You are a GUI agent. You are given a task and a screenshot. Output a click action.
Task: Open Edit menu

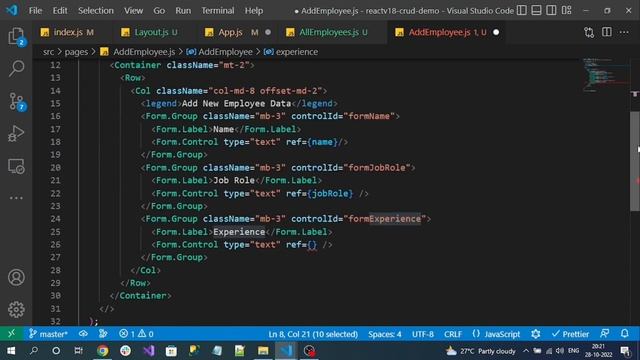(60, 11)
